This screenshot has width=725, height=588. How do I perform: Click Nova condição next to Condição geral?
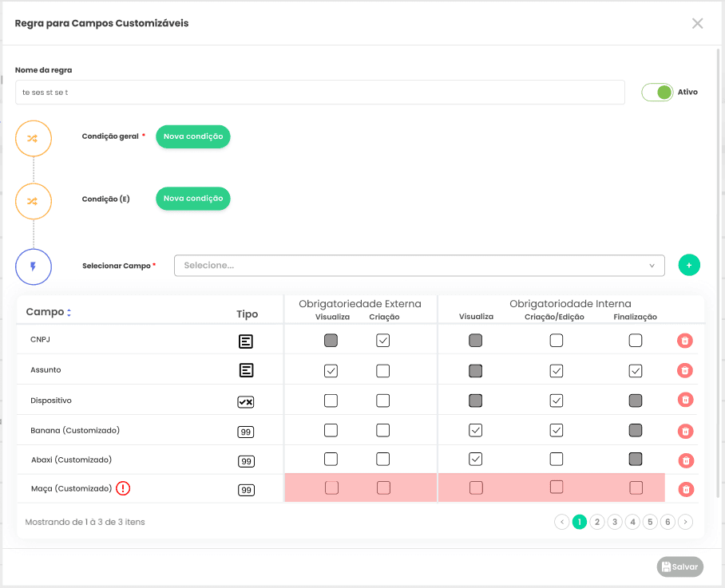coord(192,136)
